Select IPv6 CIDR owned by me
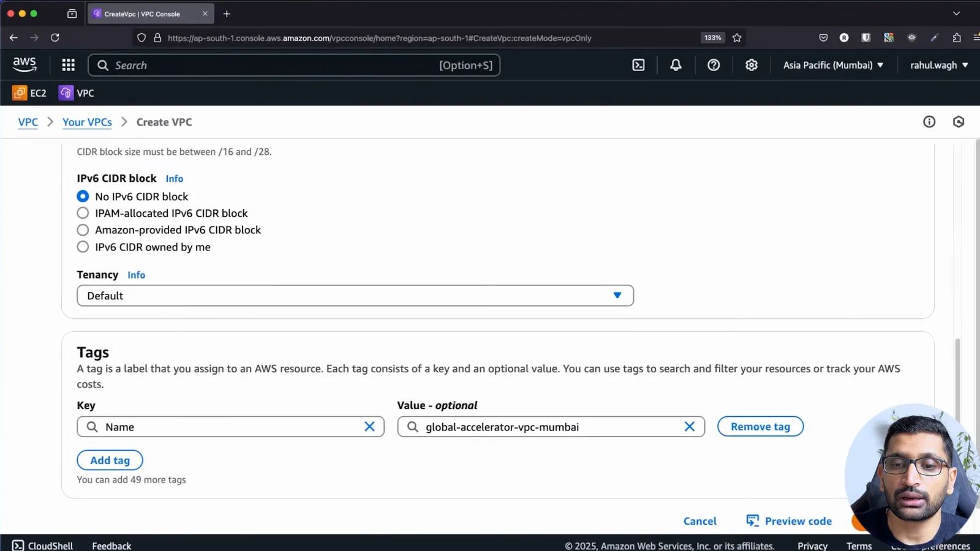This screenshot has height=551, width=980. tap(83, 247)
